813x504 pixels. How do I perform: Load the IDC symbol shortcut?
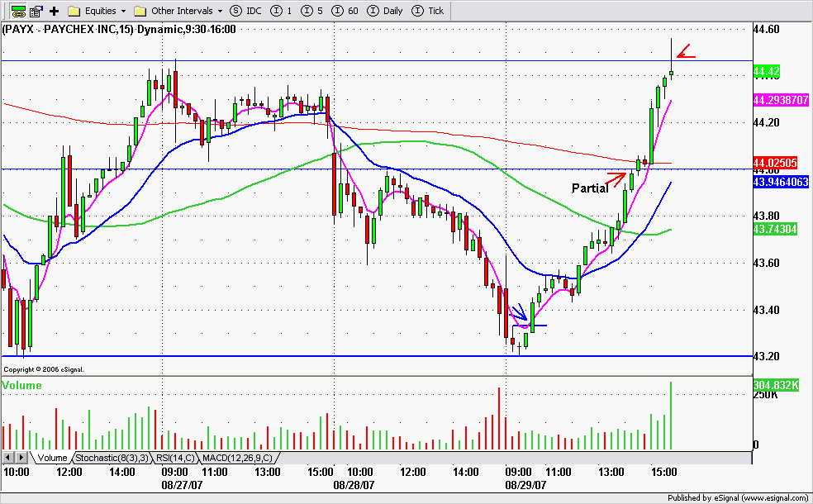pos(245,11)
